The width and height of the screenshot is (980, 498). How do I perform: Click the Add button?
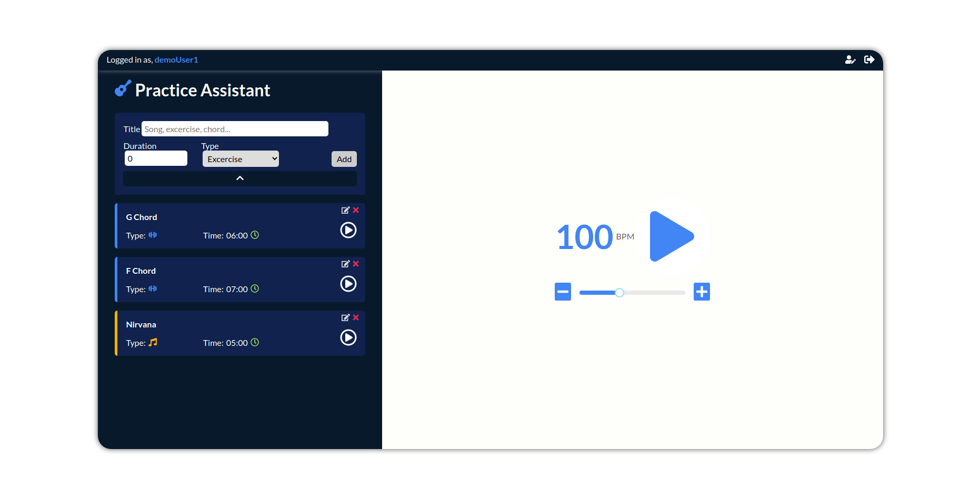[x=344, y=159]
